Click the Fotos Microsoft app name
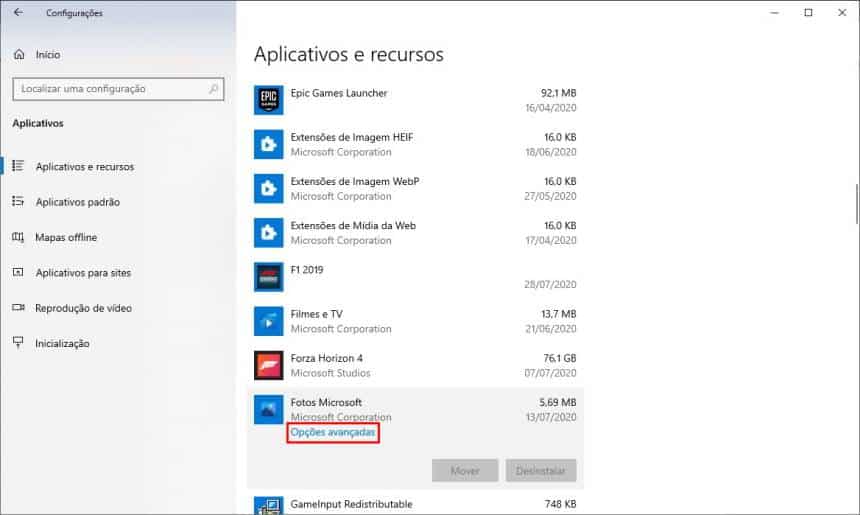The image size is (860, 515). pyautogui.click(x=326, y=403)
